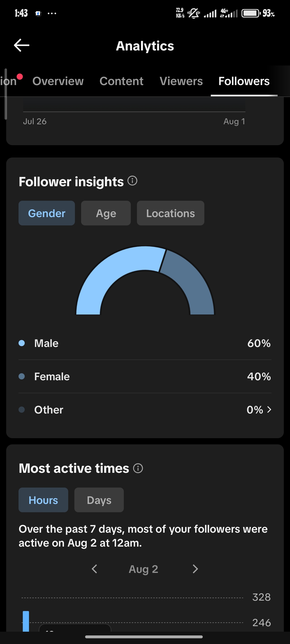Tap the battery icon in status bar
Viewport: 290px width, 644px height.
point(251,13)
